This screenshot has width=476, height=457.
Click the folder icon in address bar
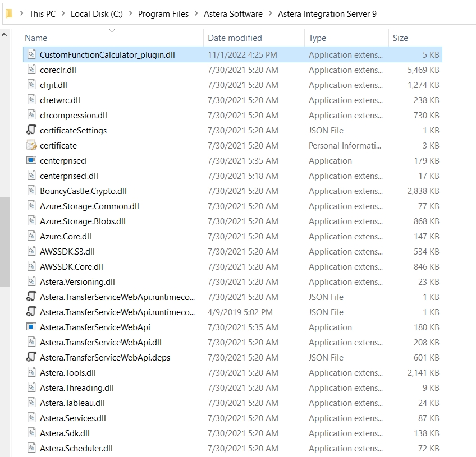coord(9,13)
